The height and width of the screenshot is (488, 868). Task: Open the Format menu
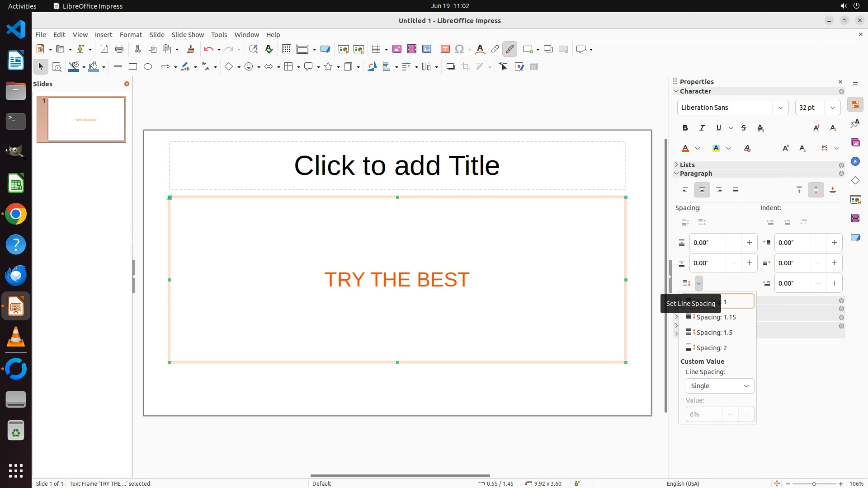(x=131, y=35)
